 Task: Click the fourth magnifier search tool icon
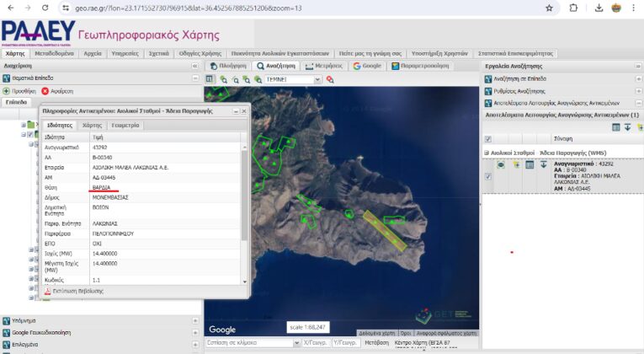[x=258, y=79]
